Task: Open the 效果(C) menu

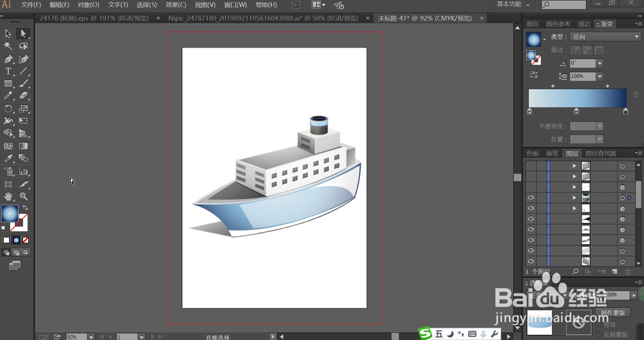Action: [176, 5]
